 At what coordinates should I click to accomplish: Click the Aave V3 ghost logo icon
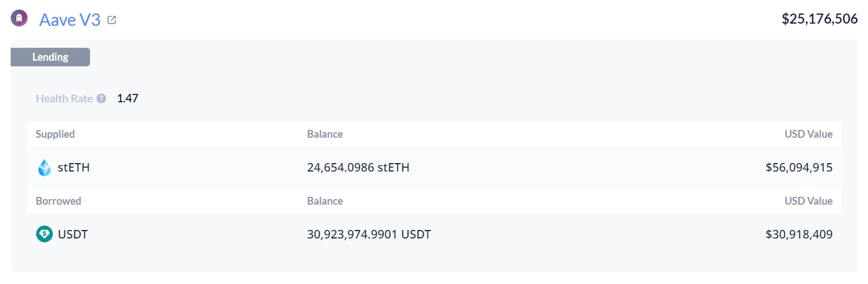19,19
